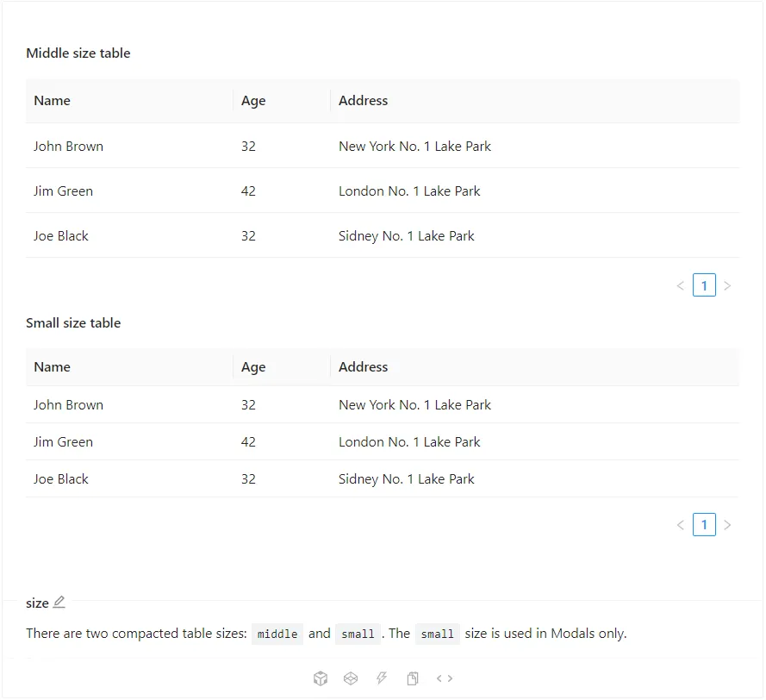Open demo in CodeSandbox icon
Screen dimensions: 766x700
(x=321, y=678)
